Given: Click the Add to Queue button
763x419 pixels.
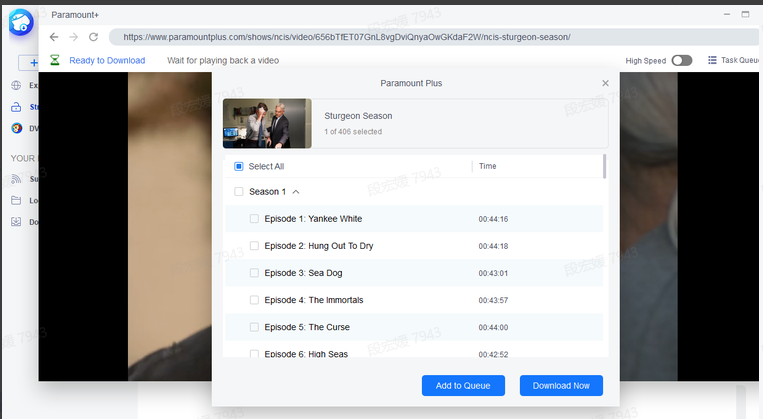Looking at the screenshot, I should 463,385.
